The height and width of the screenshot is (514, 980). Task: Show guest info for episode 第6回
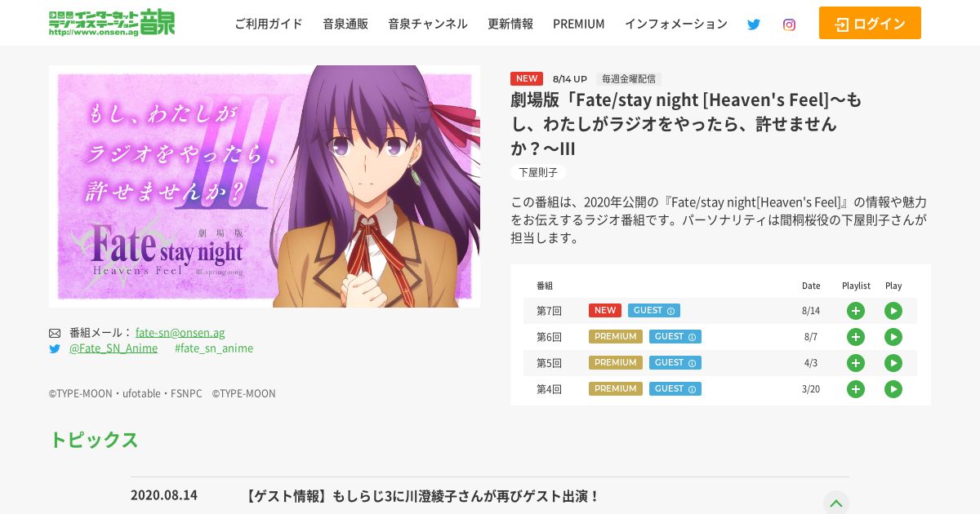(675, 337)
